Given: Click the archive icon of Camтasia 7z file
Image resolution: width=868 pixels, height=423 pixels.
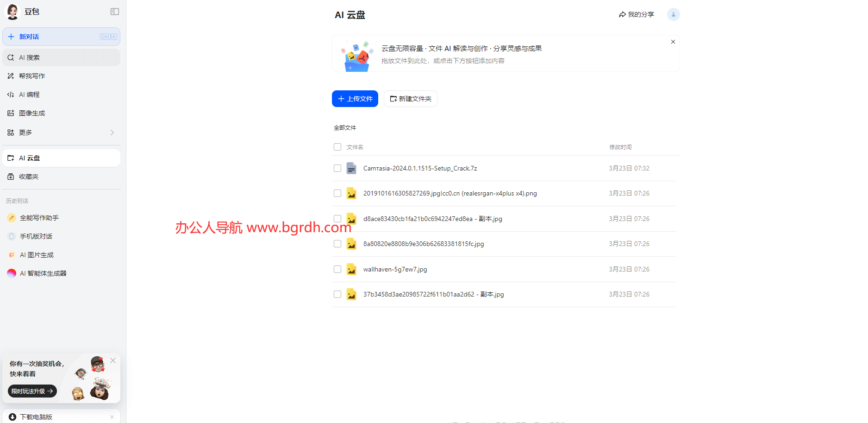Looking at the screenshot, I should (x=351, y=168).
